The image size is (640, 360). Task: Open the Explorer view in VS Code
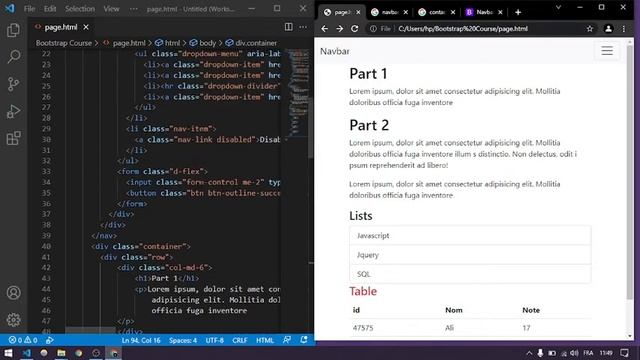(13, 30)
